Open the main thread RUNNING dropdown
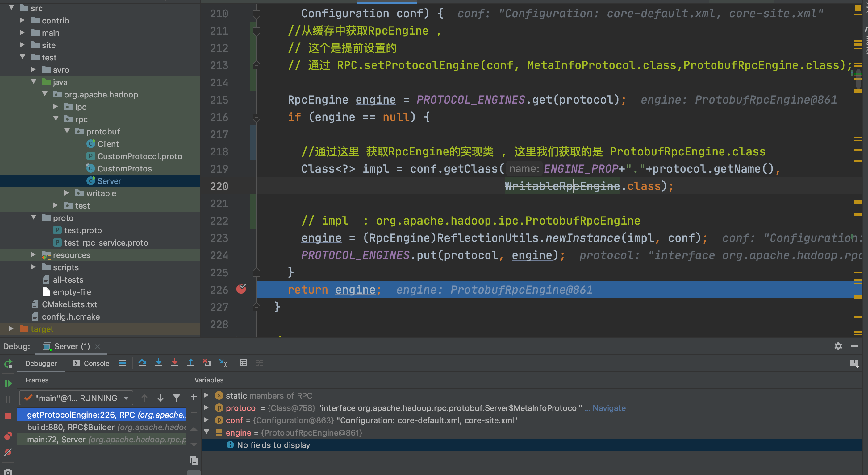The height and width of the screenshot is (475, 868). click(76, 398)
